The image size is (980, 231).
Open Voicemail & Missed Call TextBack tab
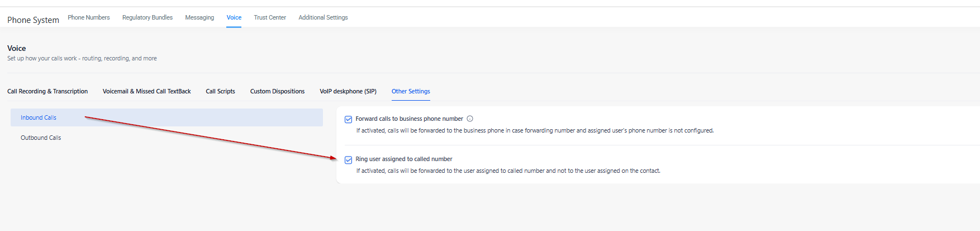coord(147,91)
